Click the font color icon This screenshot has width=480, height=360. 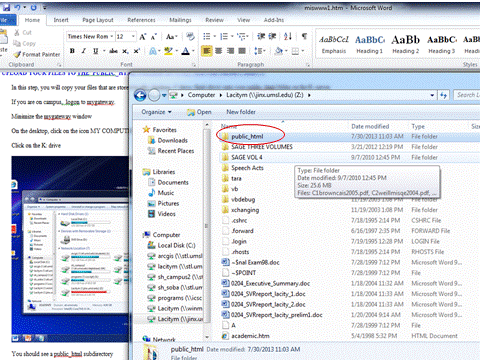(185, 51)
